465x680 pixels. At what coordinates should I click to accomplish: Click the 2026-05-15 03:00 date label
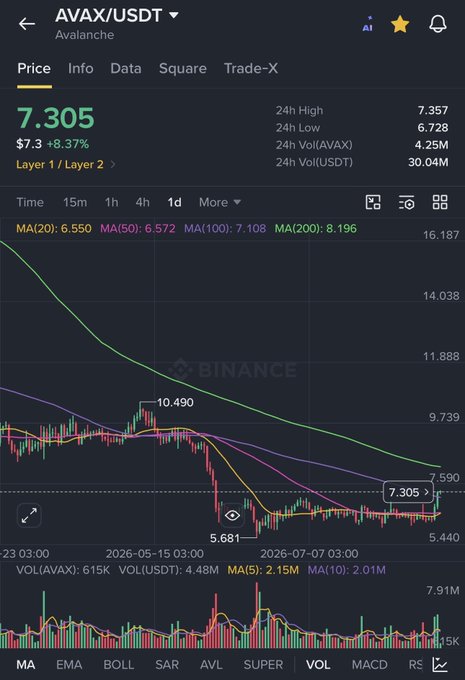point(155,554)
